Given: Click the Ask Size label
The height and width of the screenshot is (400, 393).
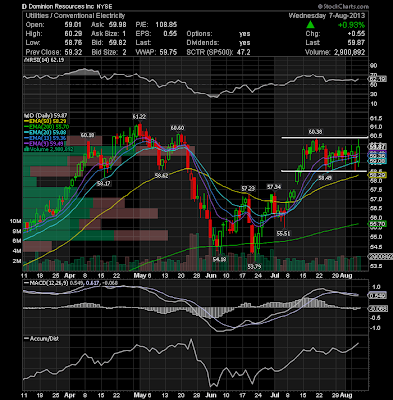Looking at the screenshot, I should click(x=105, y=34).
